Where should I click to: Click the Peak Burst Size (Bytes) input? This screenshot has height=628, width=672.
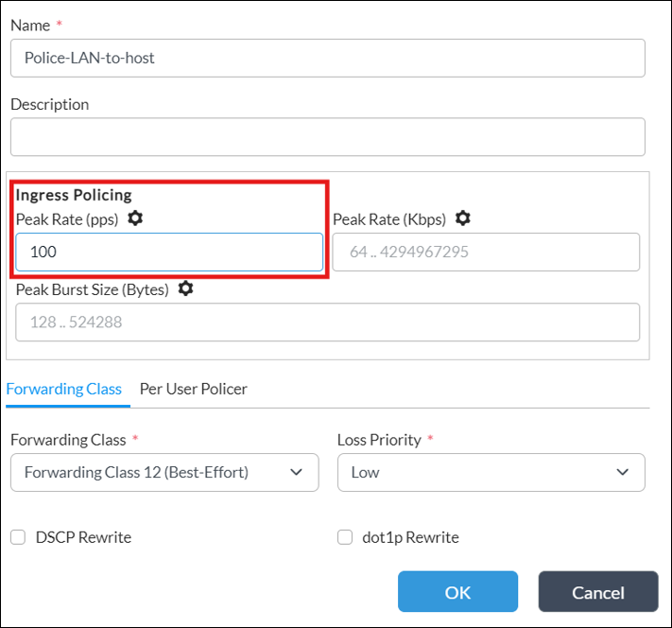click(328, 323)
